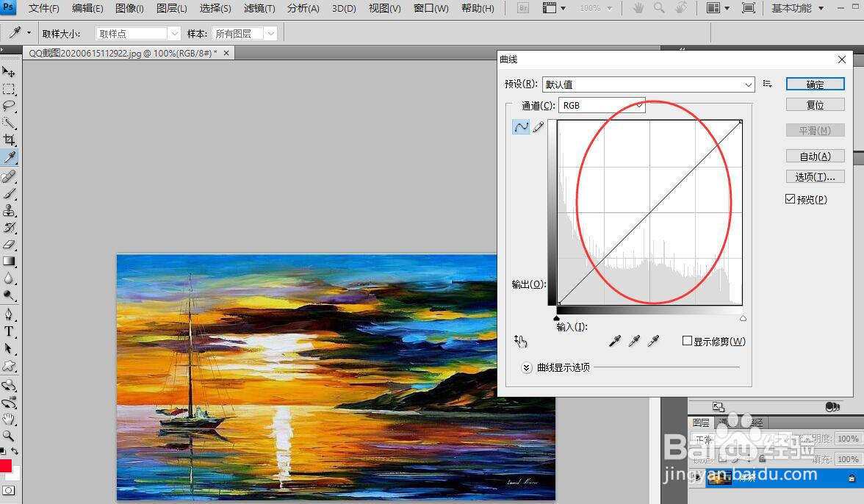The width and height of the screenshot is (864, 504).
Task: Select the Rectangular Marquee tool
Action: (9, 89)
